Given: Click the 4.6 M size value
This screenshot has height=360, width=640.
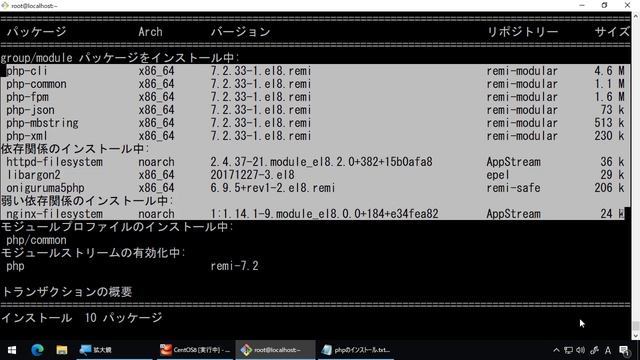Looking at the screenshot, I should (x=609, y=71).
